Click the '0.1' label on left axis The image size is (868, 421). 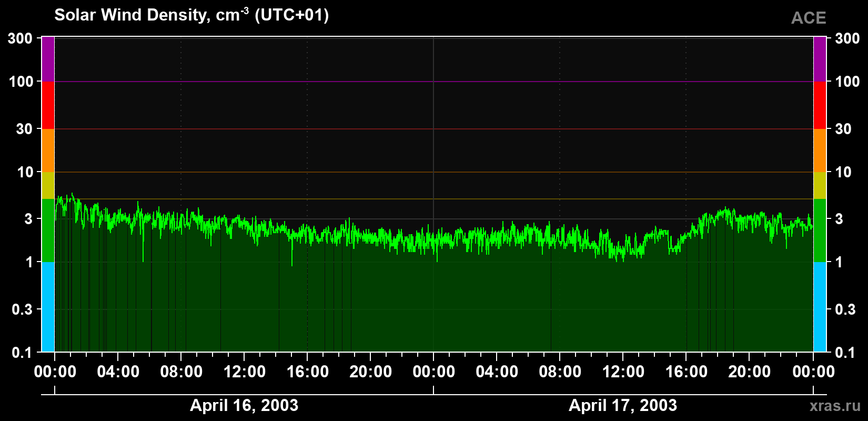point(23,353)
